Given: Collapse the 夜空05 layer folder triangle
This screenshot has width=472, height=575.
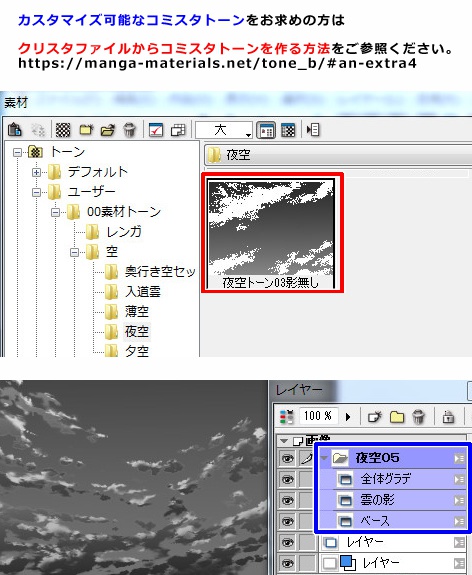Looking at the screenshot, I should pyautogui.click(x=324, y=458).
